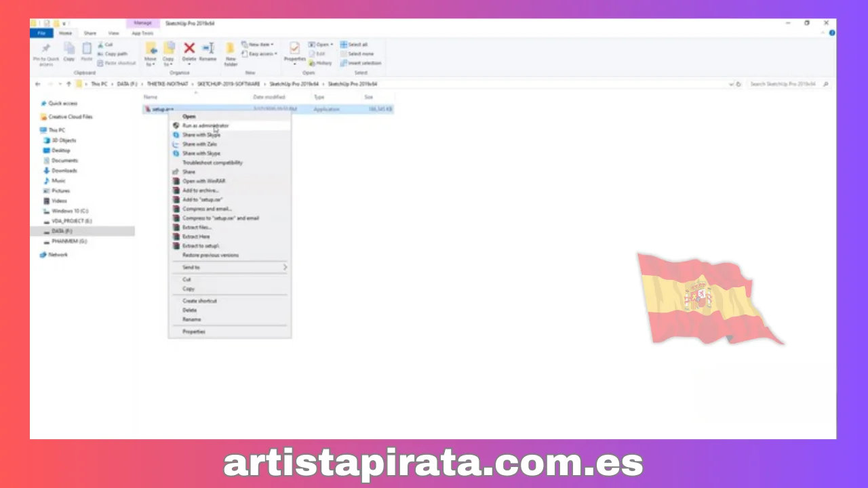Image resolution: width=868 pixels, height=488 pixels.
Task: Switch to the View ribbon tab
Action: pos(113,33)
